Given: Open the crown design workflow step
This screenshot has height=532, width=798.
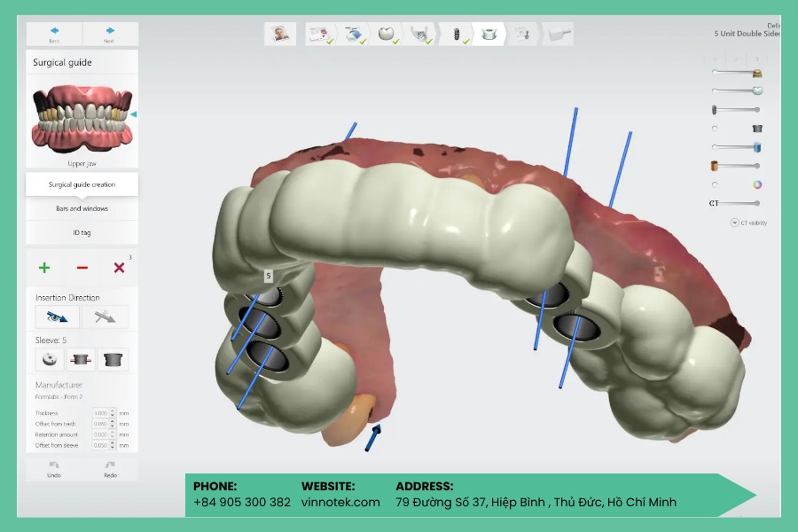Looking at the screenshot, I should tap(387, 34).
